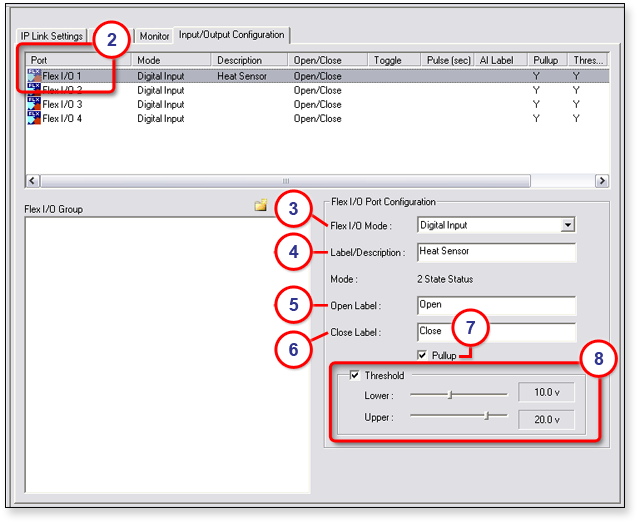Open the Flex I/O Mode dropdown
The width and height of the screenshot is (641, 522).
tap(568, 225)
